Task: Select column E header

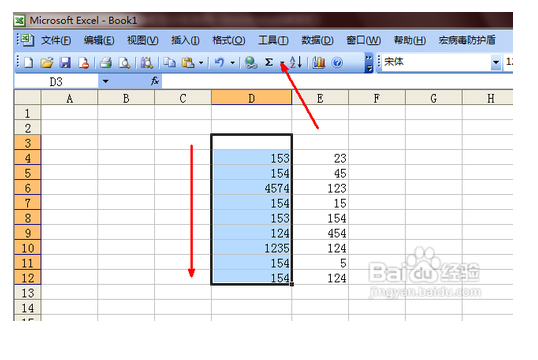Action: 320,98
